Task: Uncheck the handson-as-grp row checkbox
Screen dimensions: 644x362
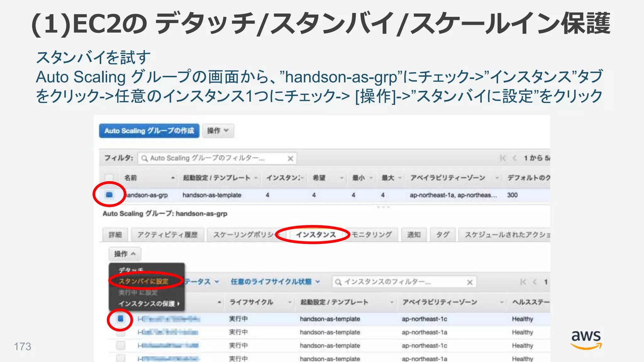Action: tap(109, 195)
